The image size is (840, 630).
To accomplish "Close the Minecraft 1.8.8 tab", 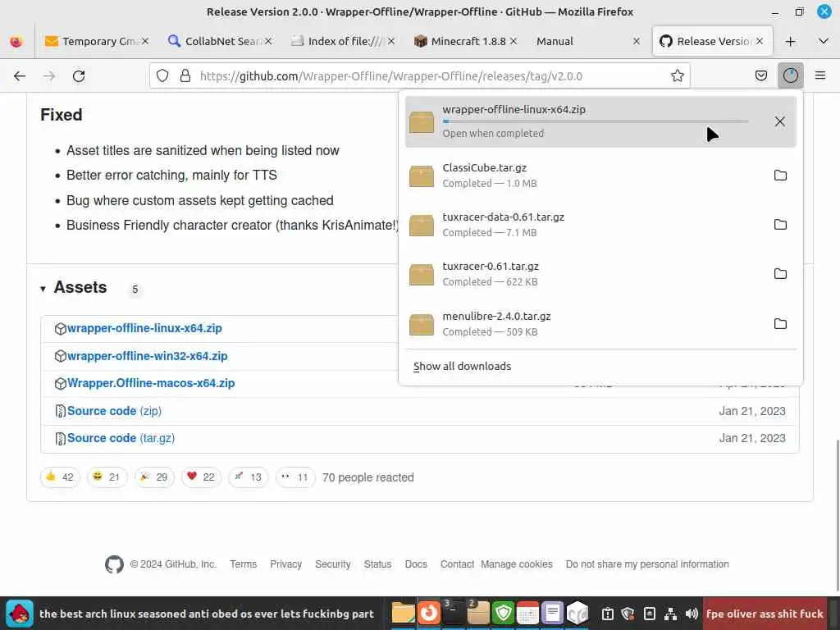I will pos(514,41).
